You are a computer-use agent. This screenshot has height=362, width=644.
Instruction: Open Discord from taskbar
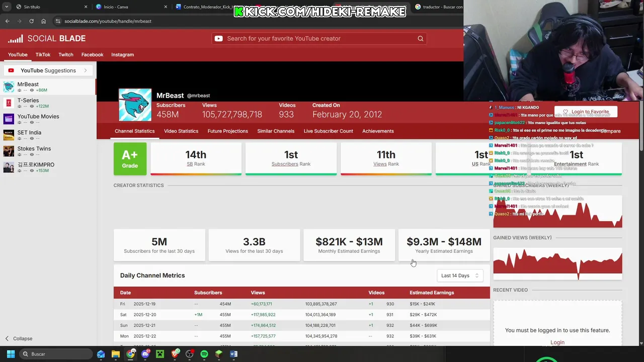pos(145,354)
